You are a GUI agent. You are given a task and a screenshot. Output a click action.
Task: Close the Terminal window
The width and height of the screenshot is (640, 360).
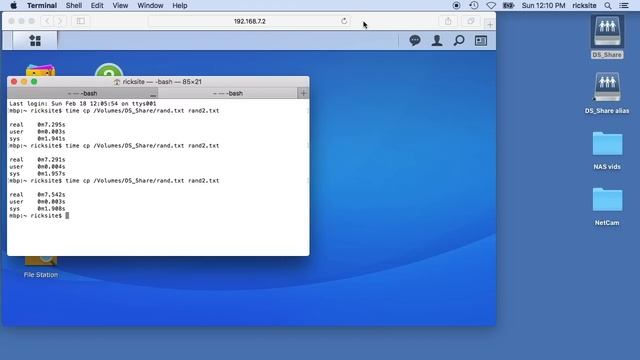point(14,82)
